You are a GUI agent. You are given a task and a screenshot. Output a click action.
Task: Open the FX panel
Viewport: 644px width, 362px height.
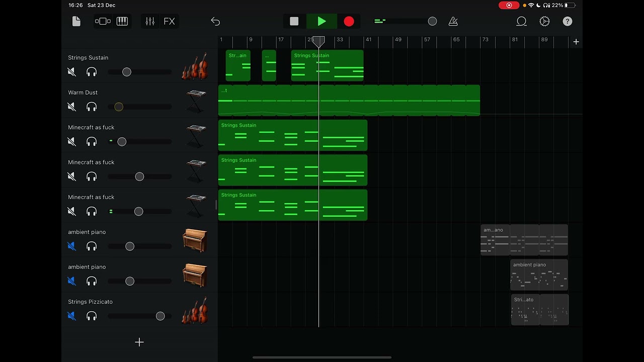point(170,21)
